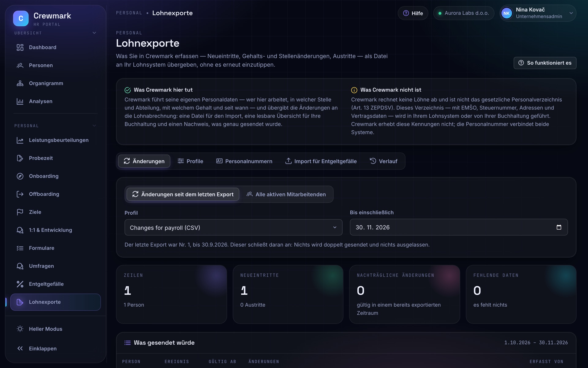Screen dimensions: 588x368
Task: Click the Fehlende Daten stat card
Action: click(x=521, y=294)
